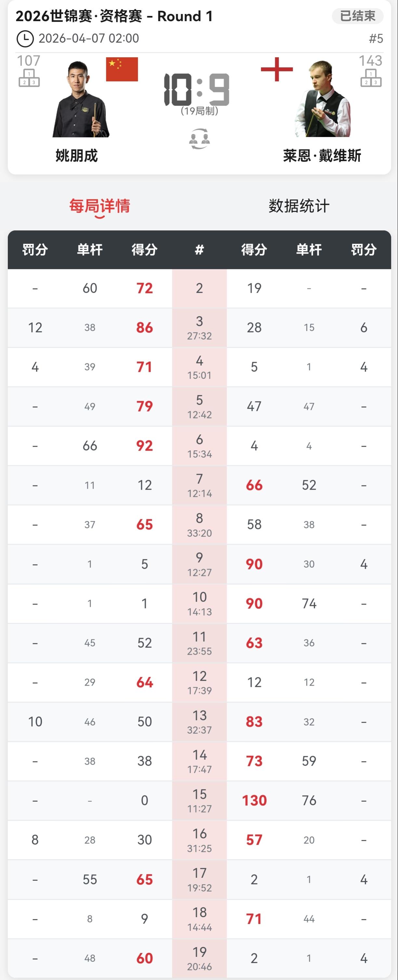Tap the ranking podium icon under 143
The height and width of the screenshot is (980, 398).
[x=371, y=78]
